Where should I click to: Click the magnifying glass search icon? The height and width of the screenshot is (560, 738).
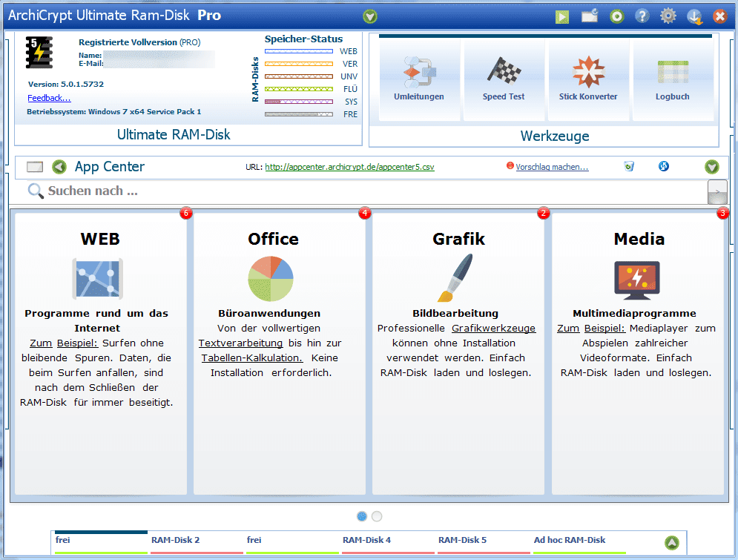[36, 191]
